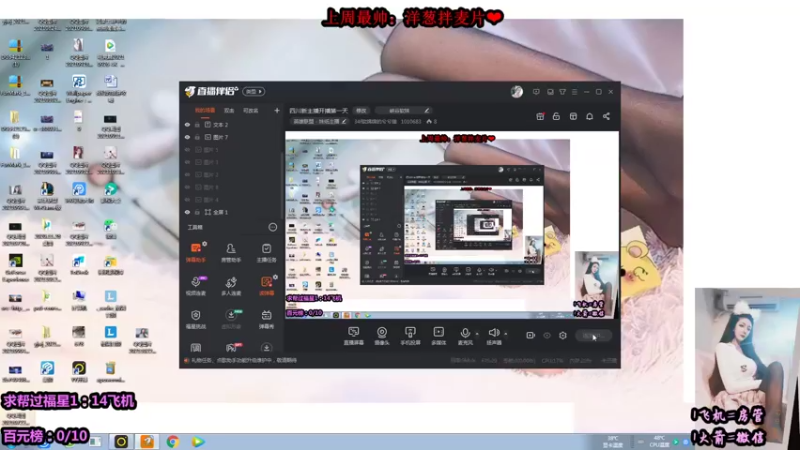Click the 麦克风 microphone icon
The height and width of the screenshot is (450, 800).
pos(465,333)
